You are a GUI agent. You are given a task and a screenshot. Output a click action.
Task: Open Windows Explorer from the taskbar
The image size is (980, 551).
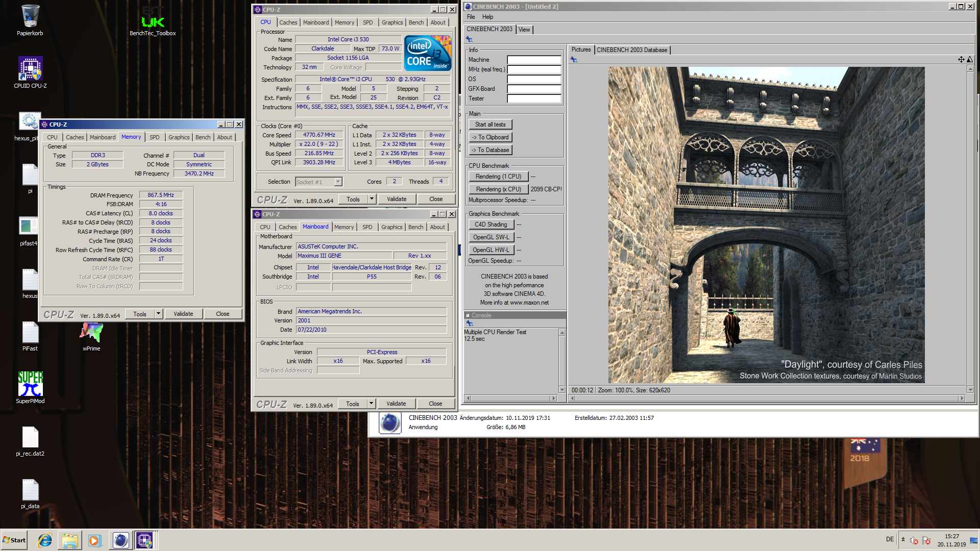coord(70,540)
